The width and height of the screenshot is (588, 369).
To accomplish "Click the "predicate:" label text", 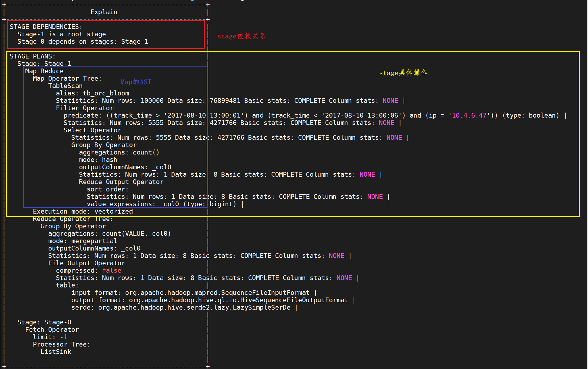I will [x=83, y=116].
